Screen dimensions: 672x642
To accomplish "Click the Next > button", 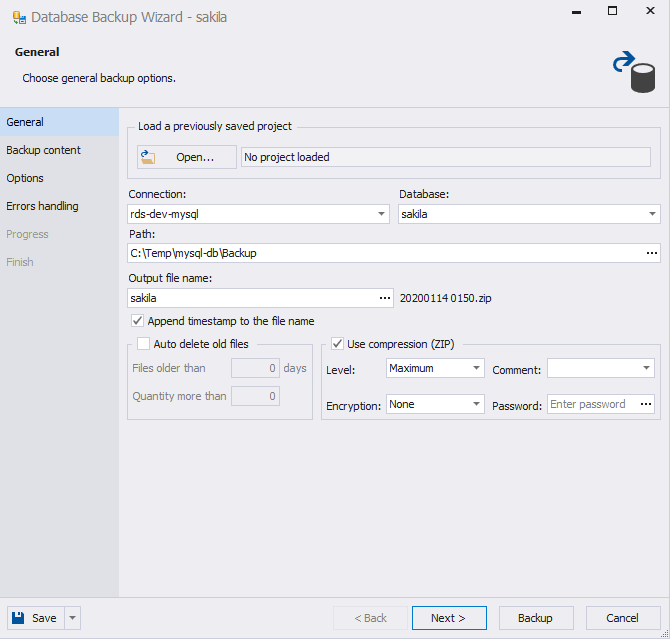I will pyautogui.click(x=450, y=618).
